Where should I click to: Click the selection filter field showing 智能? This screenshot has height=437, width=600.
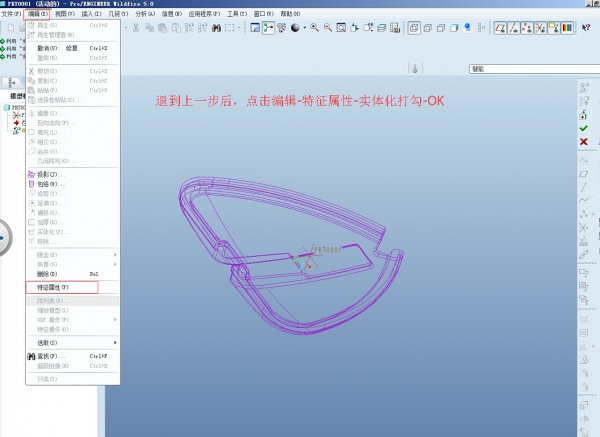[534, 69]
